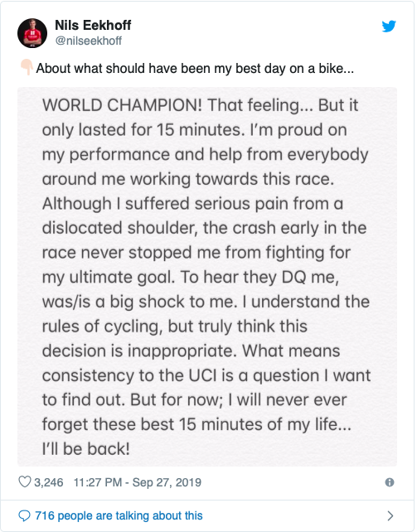
Task: Open '716 people are talking about this' link
Action: pyautogui.click(x=119, y=515)
